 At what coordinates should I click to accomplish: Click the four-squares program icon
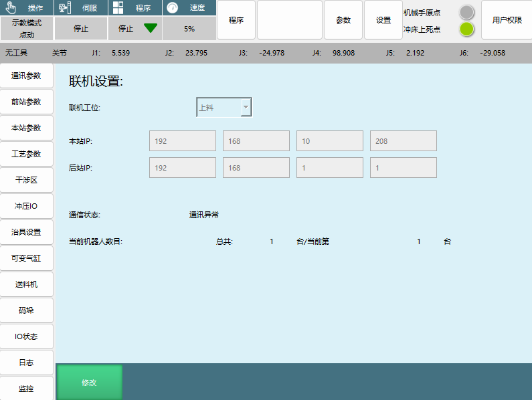[x=118, y=8]
